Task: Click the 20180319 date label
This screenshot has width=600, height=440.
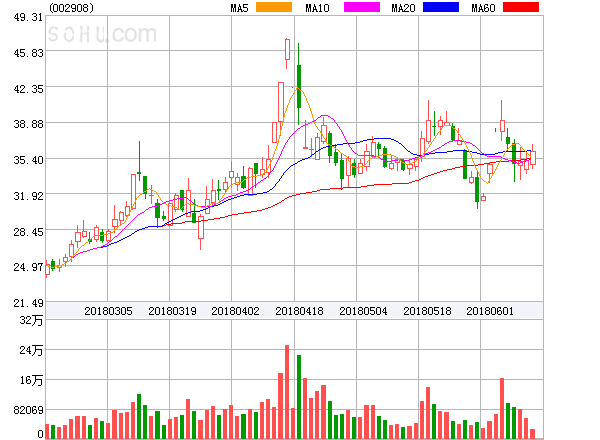Action: [172, 311]
